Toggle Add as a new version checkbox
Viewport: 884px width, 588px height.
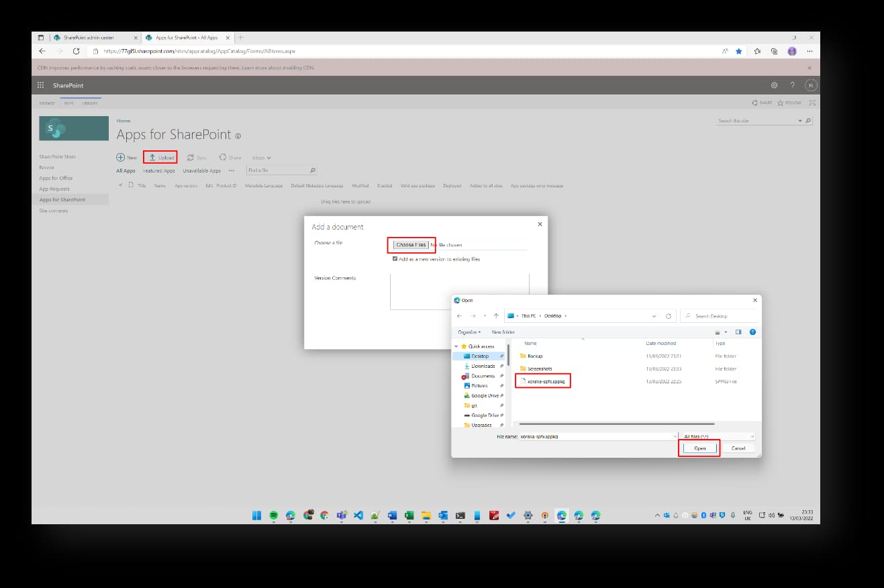coord(395,258)
